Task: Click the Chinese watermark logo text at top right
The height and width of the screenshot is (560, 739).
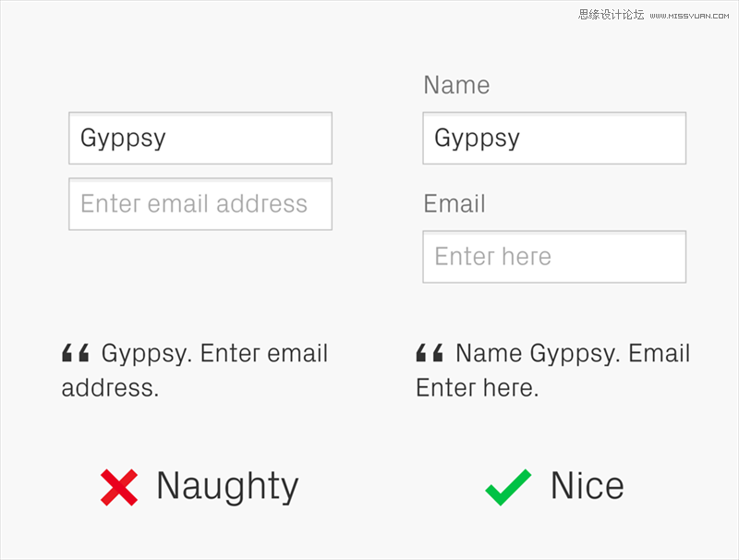Action: pos(611,15)
